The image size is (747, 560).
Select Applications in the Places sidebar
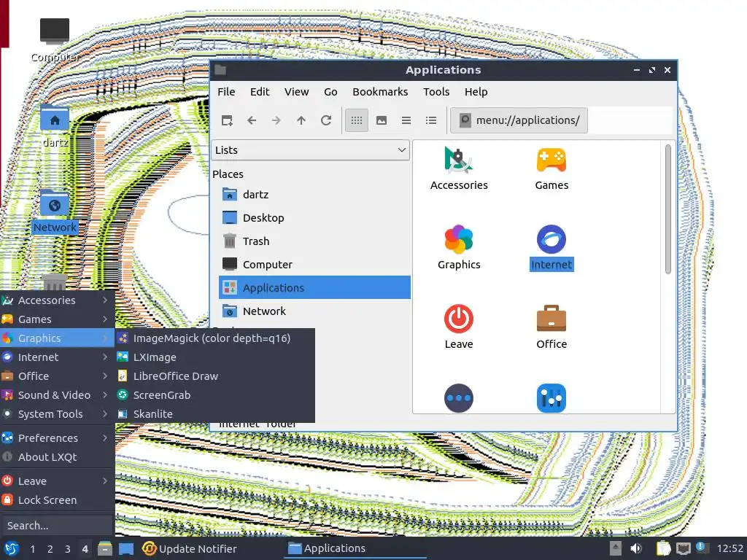point(314,287)
